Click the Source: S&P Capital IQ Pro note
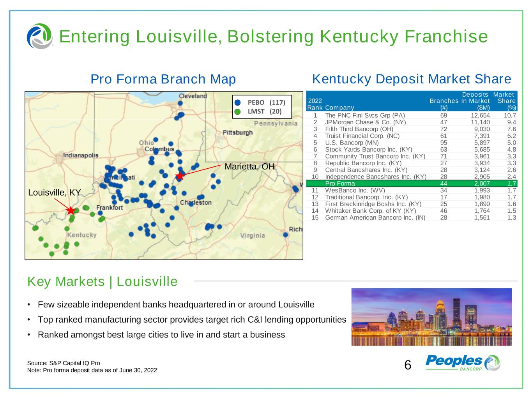 coord(63,363)
